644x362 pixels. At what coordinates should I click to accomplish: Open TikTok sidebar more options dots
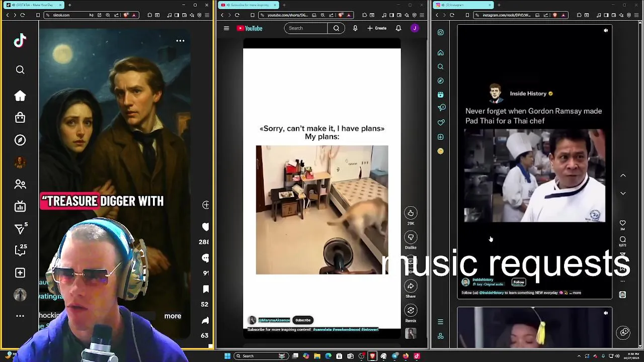pos(20,316)
